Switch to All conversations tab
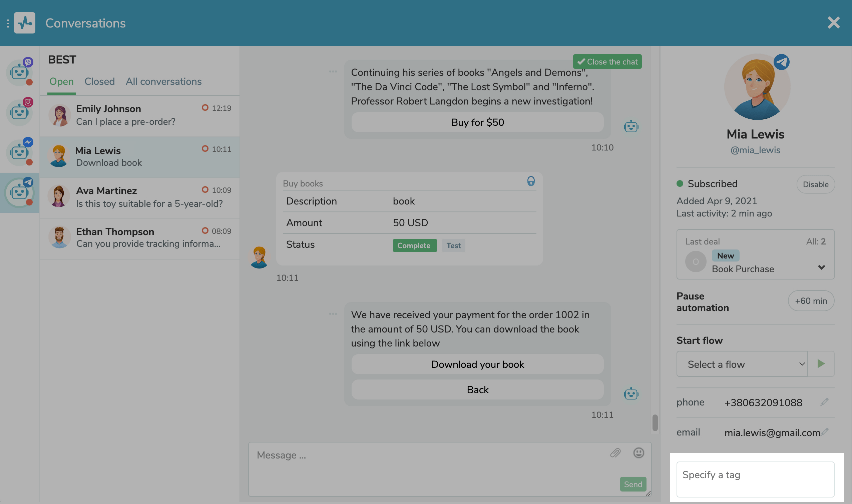The image size is (852, 504). tap(163, 82)
